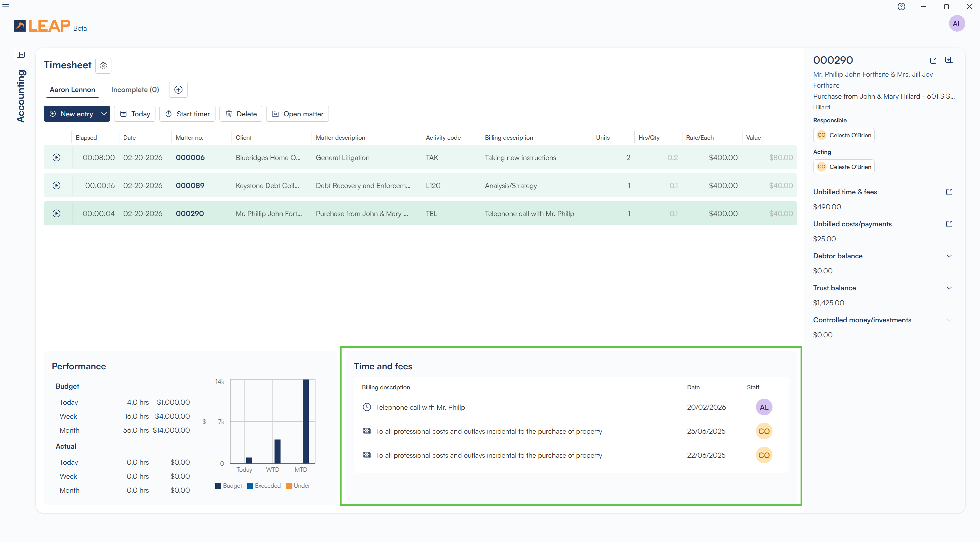Image resolution: width=980 pixels, height=542 pixels.
Task: Toggle the Accounting sidebar panel icon
Action: [21, 55]
